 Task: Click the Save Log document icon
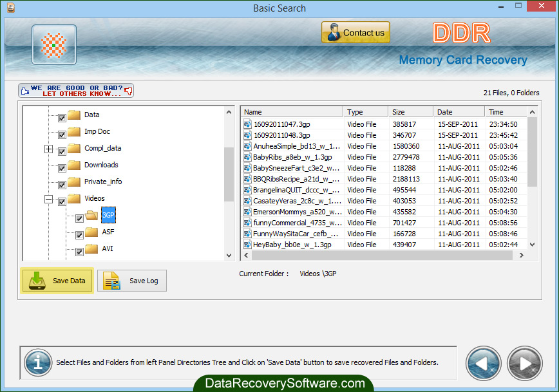pos(110,281)
